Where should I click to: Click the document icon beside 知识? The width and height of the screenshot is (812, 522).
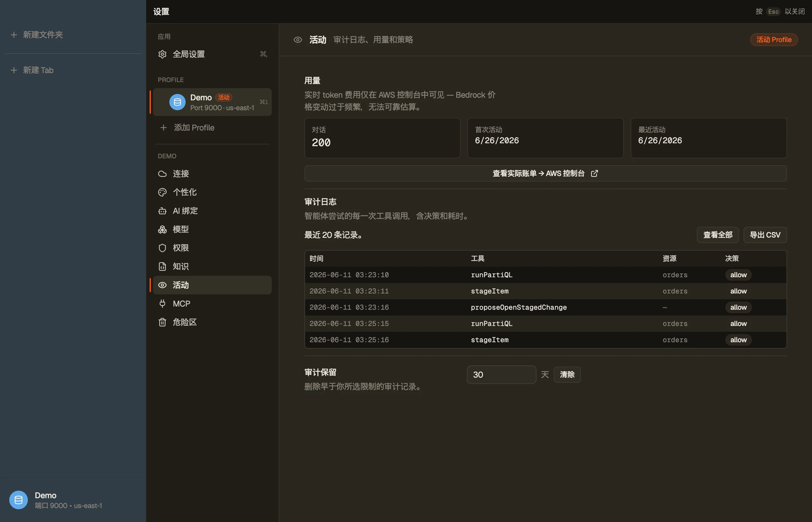click(x=162, y=267)
